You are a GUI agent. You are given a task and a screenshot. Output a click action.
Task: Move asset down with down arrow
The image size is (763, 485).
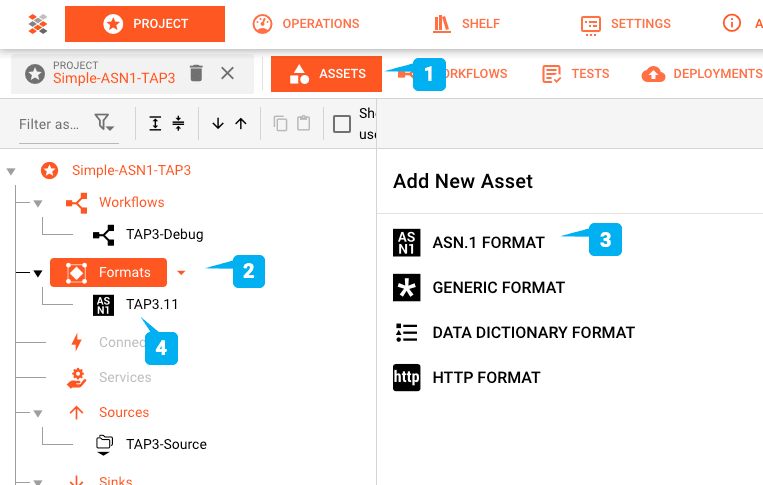tap(218, 124)
